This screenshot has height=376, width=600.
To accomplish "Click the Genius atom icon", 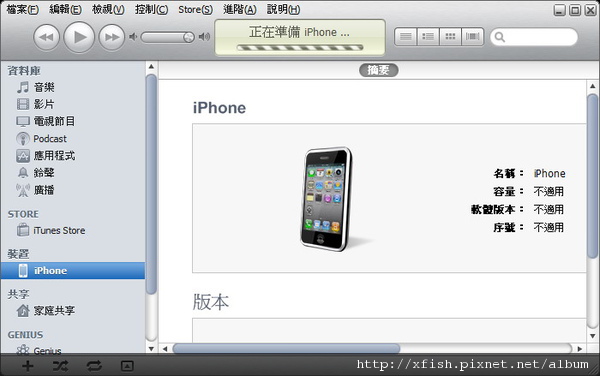I will (23, 349).
